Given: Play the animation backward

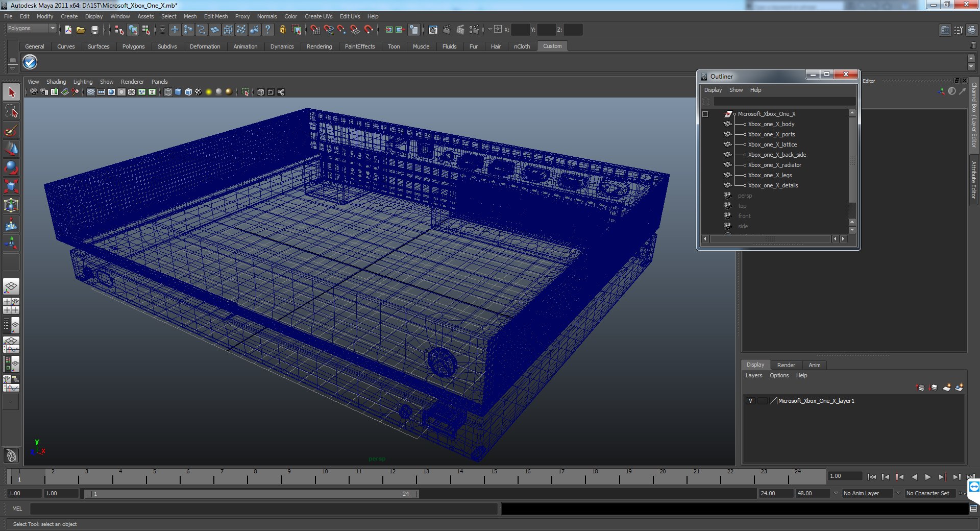Looking at the screenshot, I should (914, 477).
